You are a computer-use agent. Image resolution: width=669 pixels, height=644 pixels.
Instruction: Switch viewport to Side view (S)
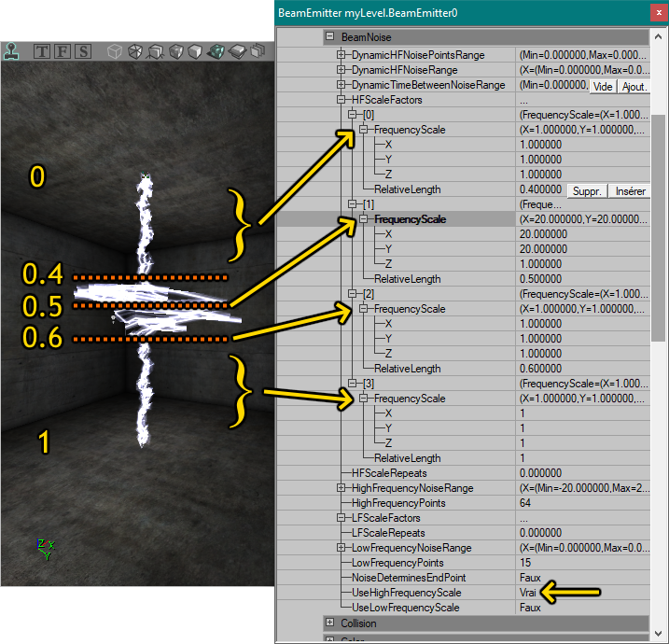[83, 51]
